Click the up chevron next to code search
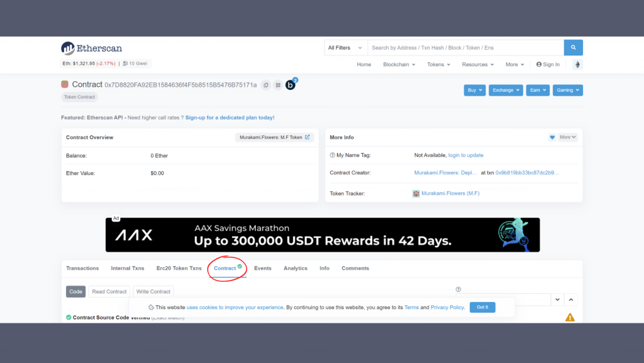The height and width of the screenshot is (363, 644). pyautogui.click(x=571, y=299)
